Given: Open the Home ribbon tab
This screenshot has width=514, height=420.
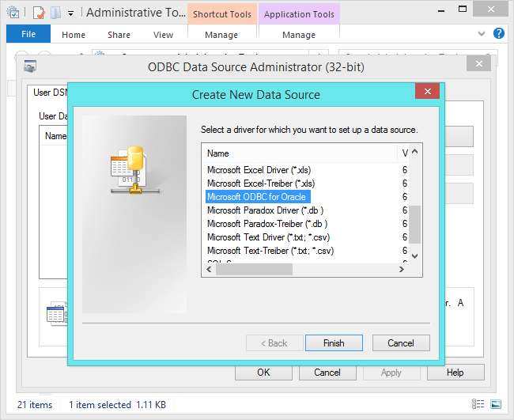Looking at the screenshot, I should [x=74, y=35].
